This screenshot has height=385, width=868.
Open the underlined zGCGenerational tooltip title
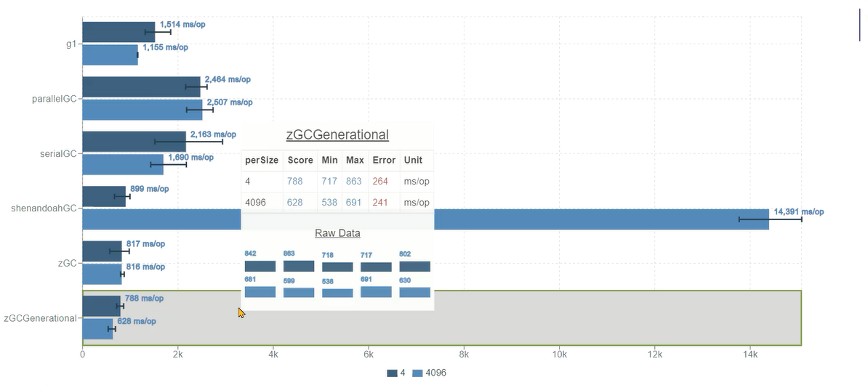tap(337, 134)
